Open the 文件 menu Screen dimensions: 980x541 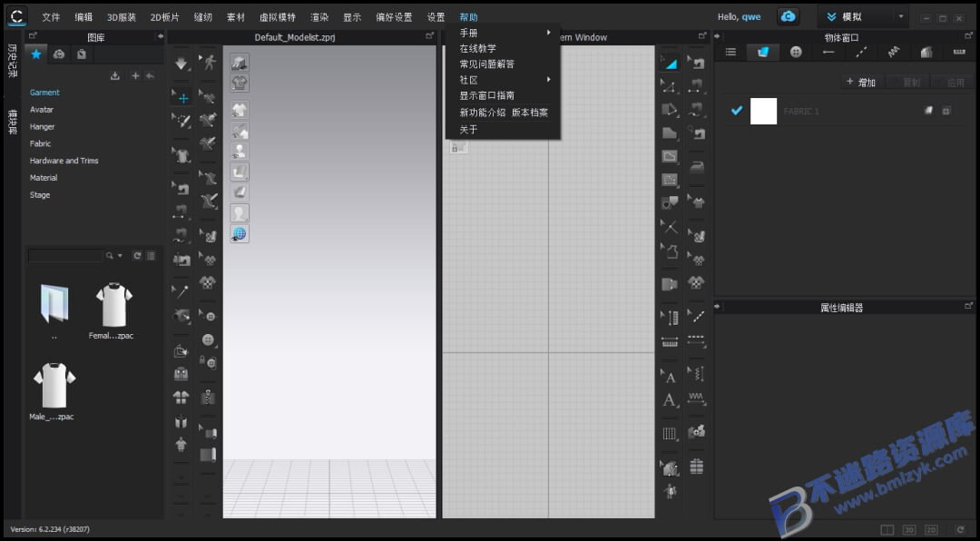(x=51, y=17)
